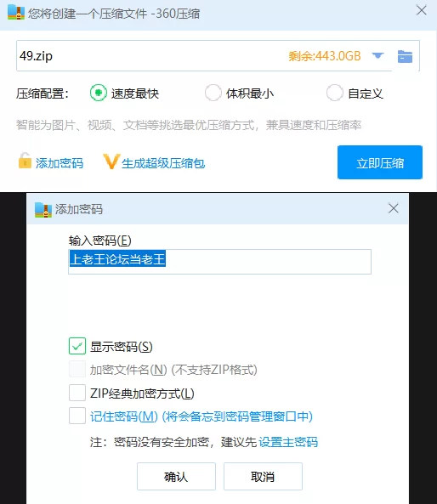
Task: Tick the 记住密码 checkbox
Action: 77,416
